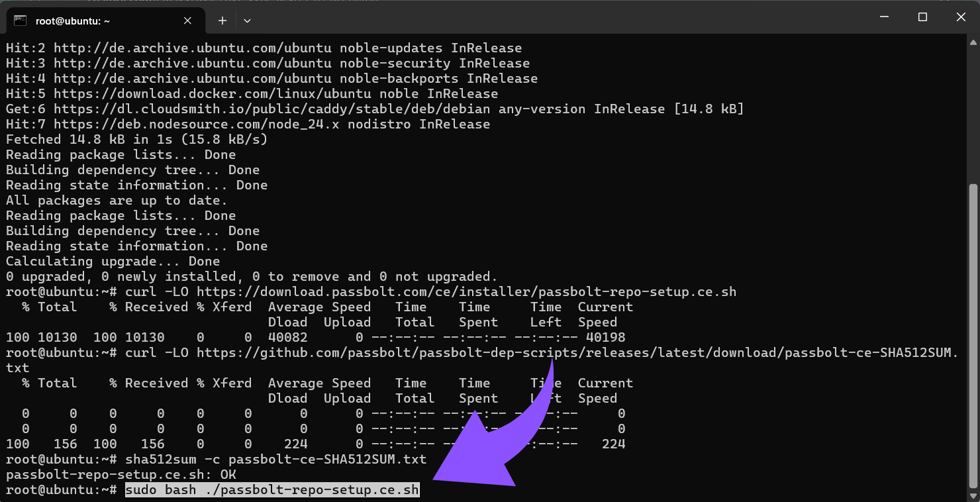Viewport: 980px width, 502px height.
Task: Click the 'passbolt-repo-setup.ce.sh: OK' line
Action: pos(121,475)
